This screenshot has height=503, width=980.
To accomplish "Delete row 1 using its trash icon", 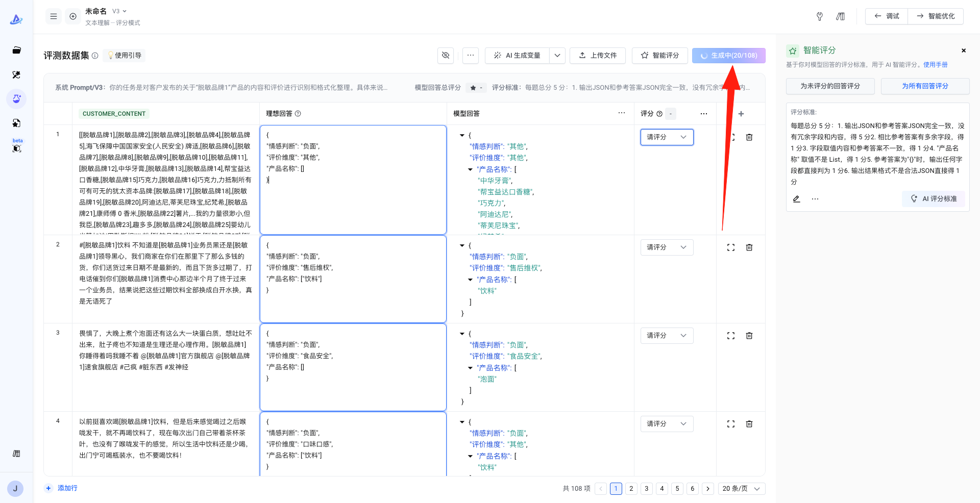I will pos(749,137).
